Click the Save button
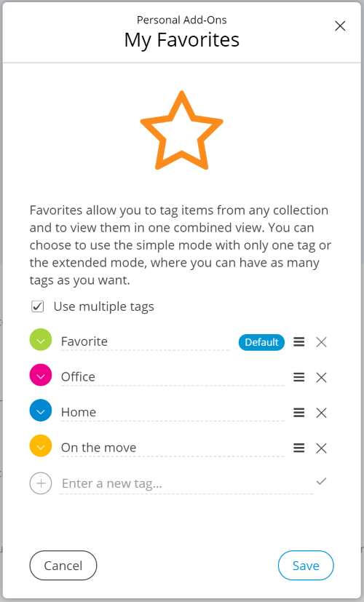 [306, 566]
